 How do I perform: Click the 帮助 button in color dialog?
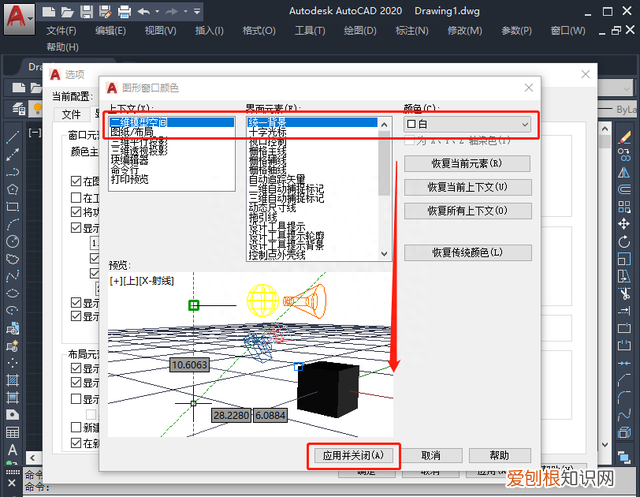coord(500,456)
